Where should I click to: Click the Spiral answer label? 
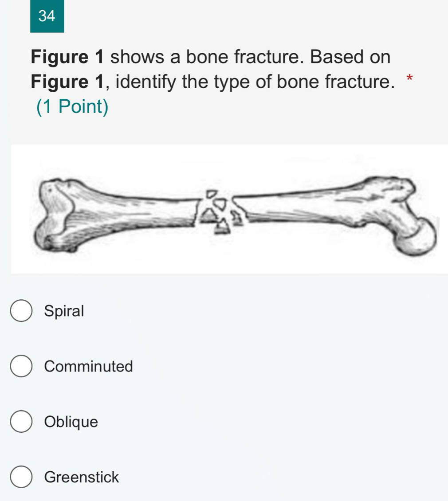click(x=64, y=311)
